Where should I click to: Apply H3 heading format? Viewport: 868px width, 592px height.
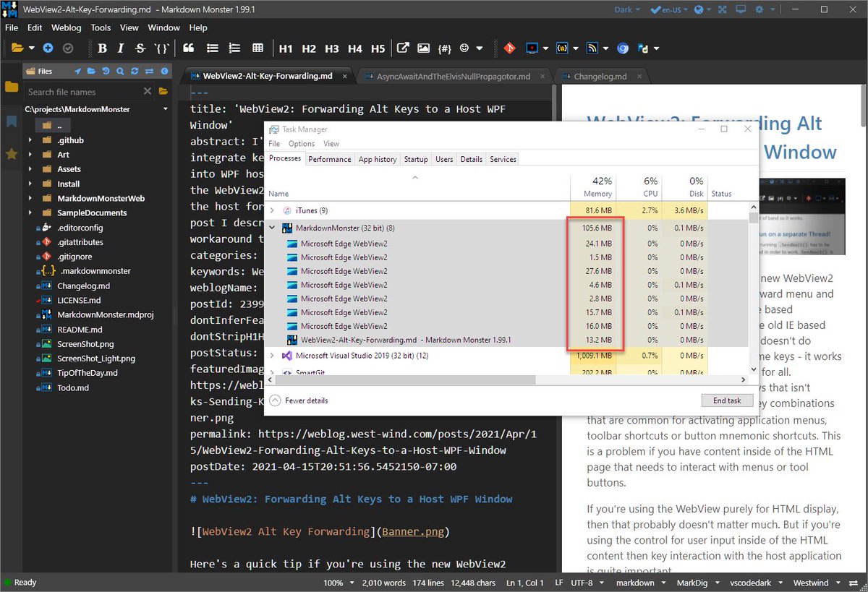point(332,48)
